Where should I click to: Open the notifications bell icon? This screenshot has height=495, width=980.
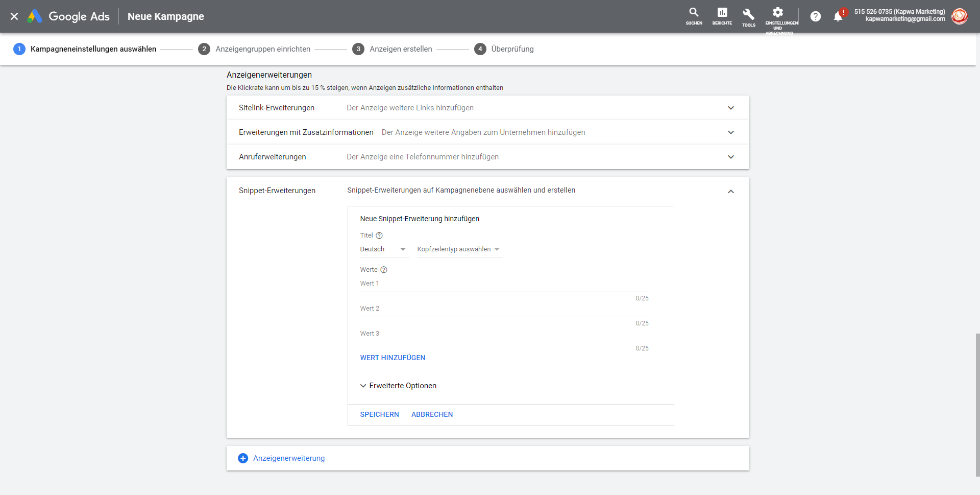click(x=838, y=16)
